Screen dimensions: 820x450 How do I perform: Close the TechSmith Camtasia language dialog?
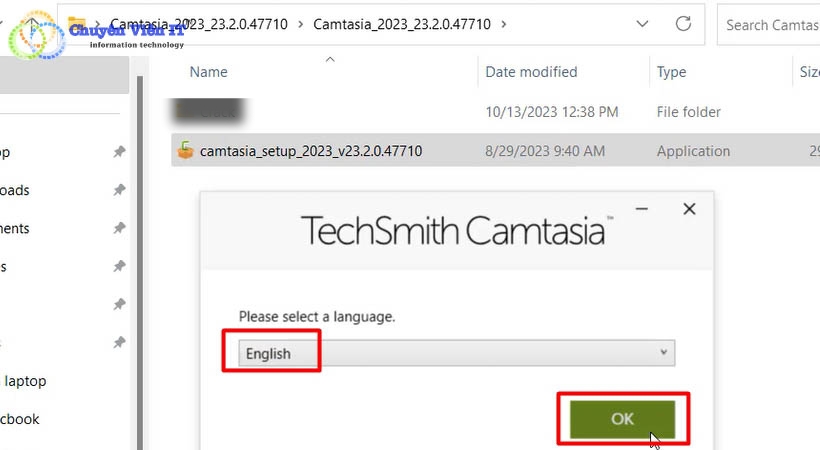689,209
